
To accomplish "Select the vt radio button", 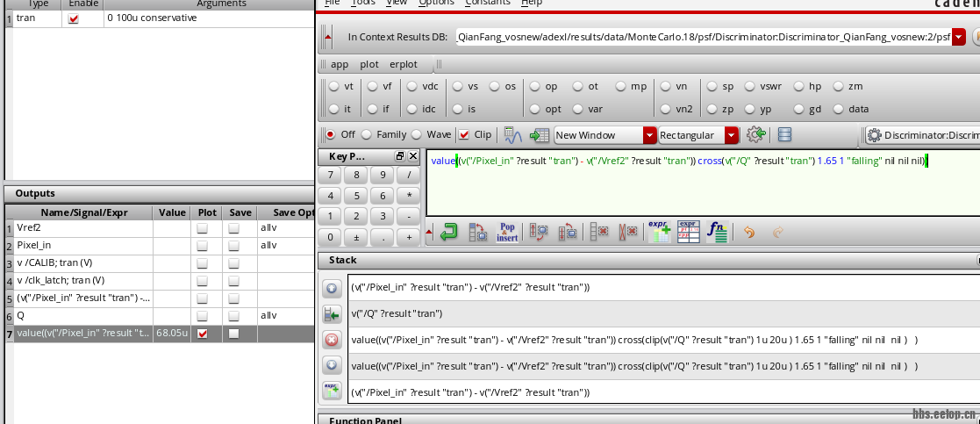I will pos(334,86).
